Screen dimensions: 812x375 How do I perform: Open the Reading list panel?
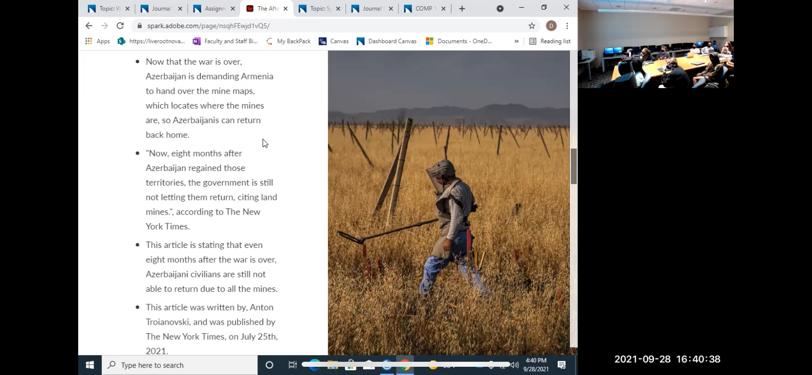coord(549,41)
